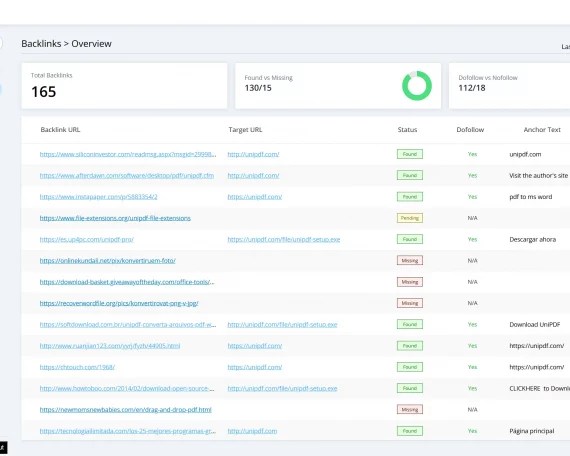Open target URL in ruanjian123 row
570x456 pixels.
point(255,345)
